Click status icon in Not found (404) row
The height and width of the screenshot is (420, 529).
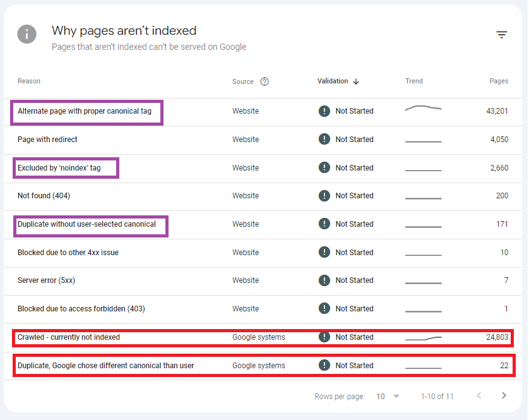pos(324,196)
